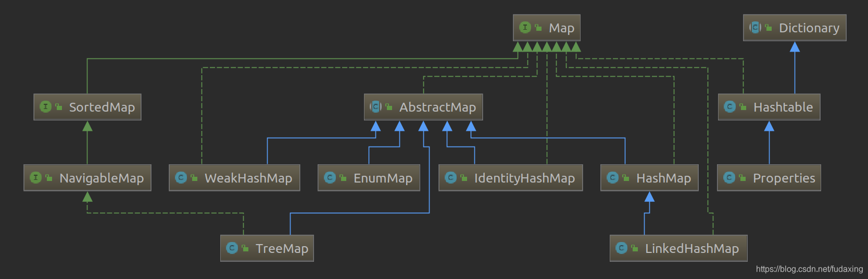Viewport: 868px width, 279px height.
Task: Click the public lock icon on IdentityHashMap
Action: pyautogui.click(x=464, y=177)
